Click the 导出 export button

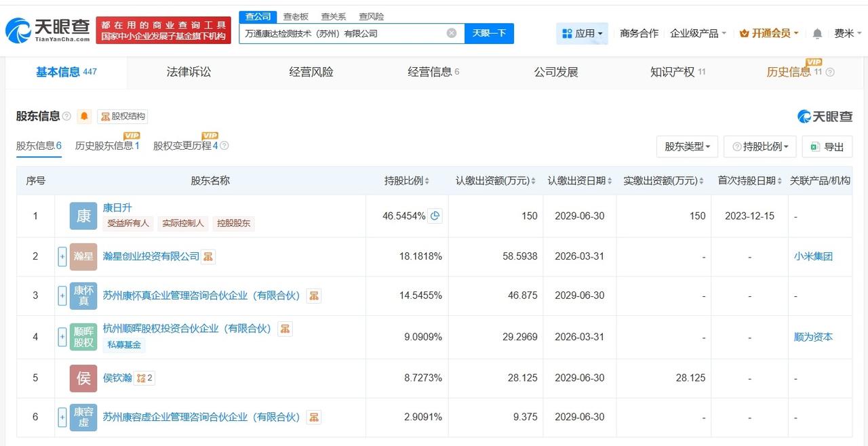827,146
